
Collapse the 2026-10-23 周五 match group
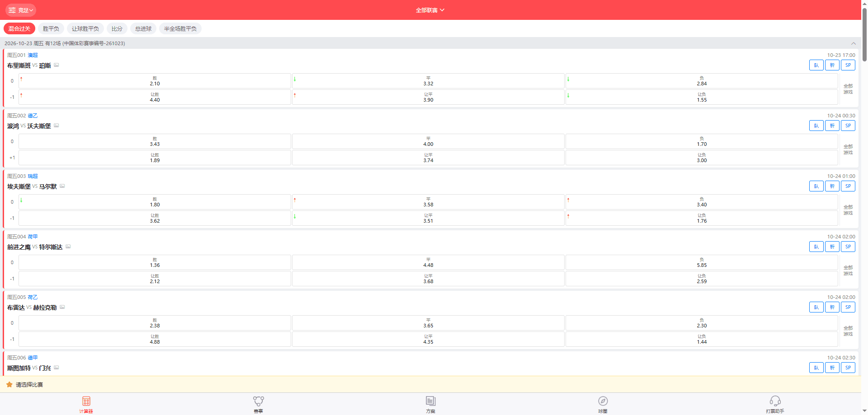coord(854,43)
